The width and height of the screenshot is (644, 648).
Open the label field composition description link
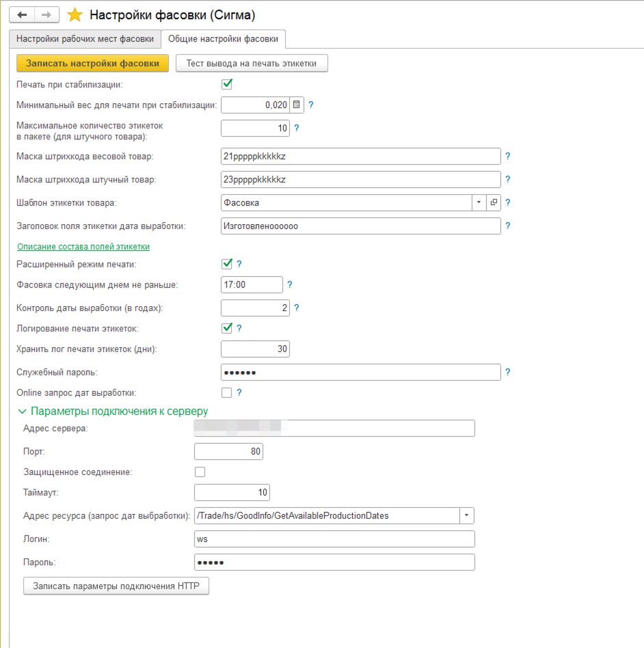click(83, 247)
